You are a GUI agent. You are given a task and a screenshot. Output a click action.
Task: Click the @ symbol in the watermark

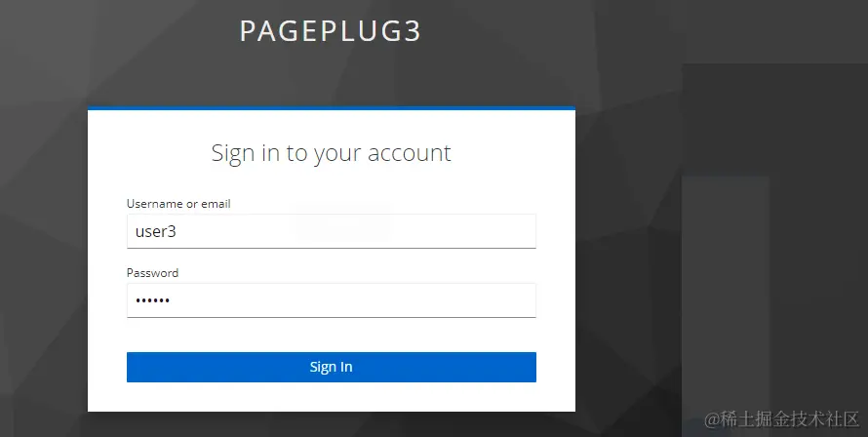pos(711,419)
